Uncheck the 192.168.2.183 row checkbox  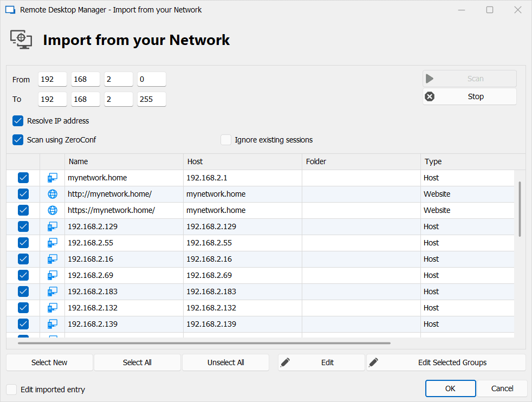pos(23,291)
